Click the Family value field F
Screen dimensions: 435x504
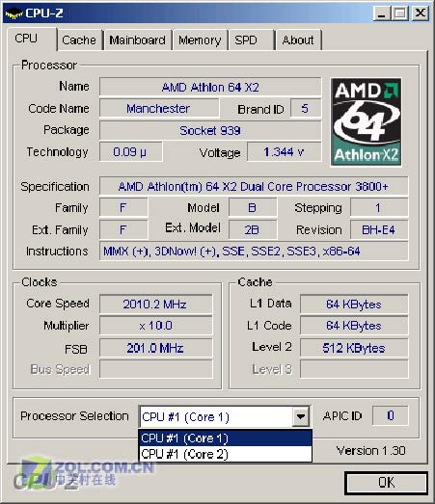pos(123,207)
